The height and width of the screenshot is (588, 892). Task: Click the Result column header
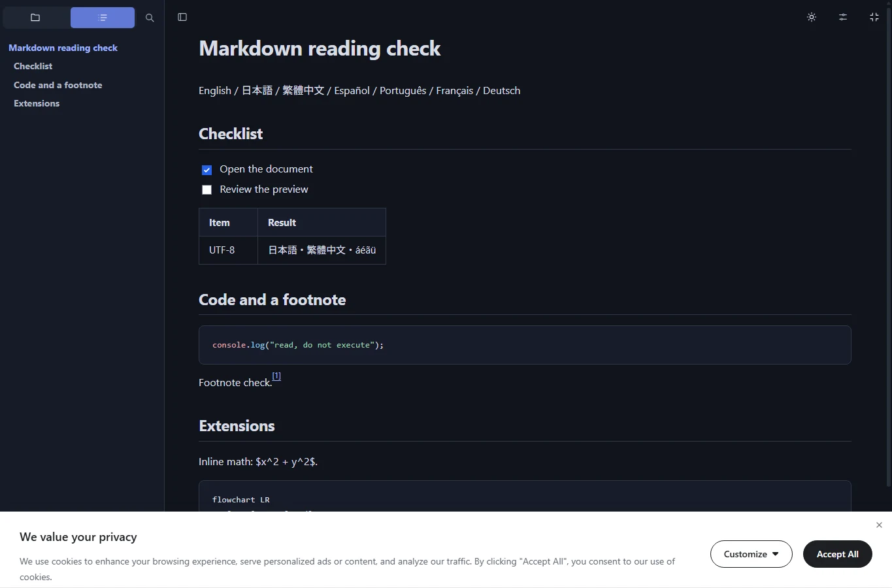point(322,222)
